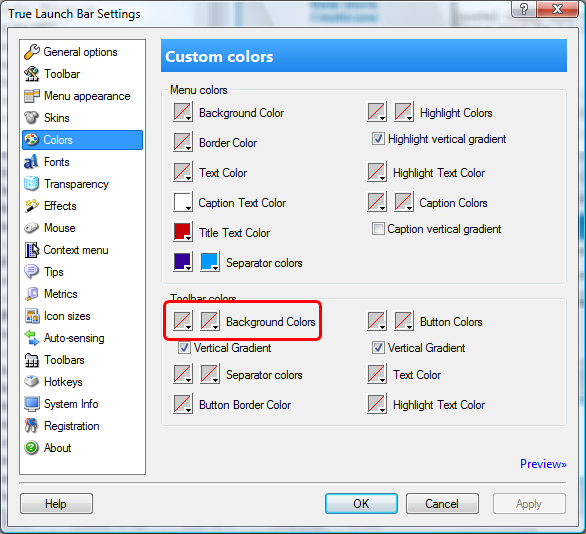Click the Menu appearance icon
Image resolution: width=586 pixels, height=534 pixels.
point(31,96)
